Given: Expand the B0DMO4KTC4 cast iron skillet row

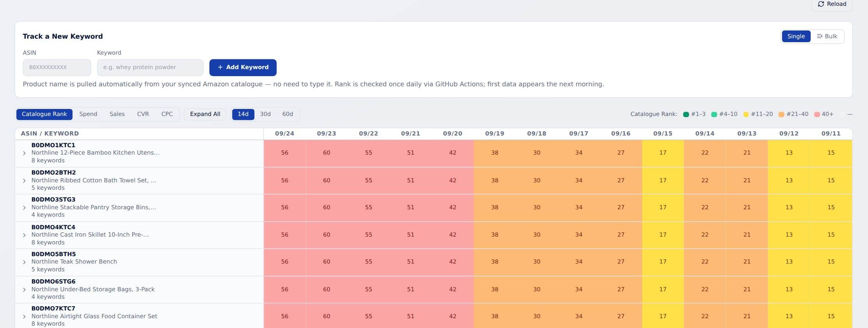Looking at the screenshot, I should click(24, 235).
